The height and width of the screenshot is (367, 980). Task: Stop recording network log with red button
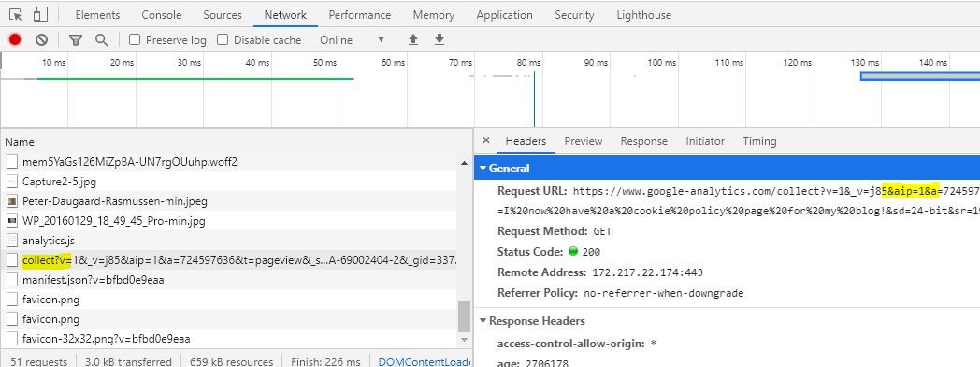15,40
